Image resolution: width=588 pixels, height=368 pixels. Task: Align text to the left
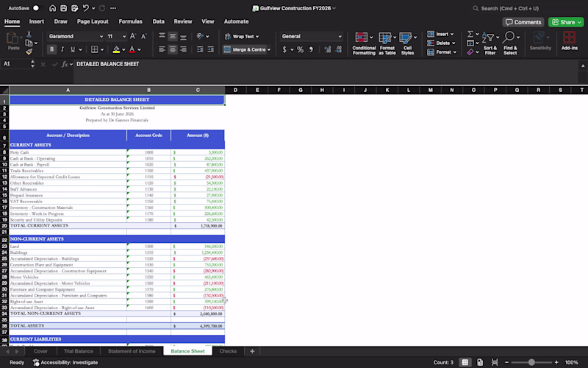click(162, 49)
